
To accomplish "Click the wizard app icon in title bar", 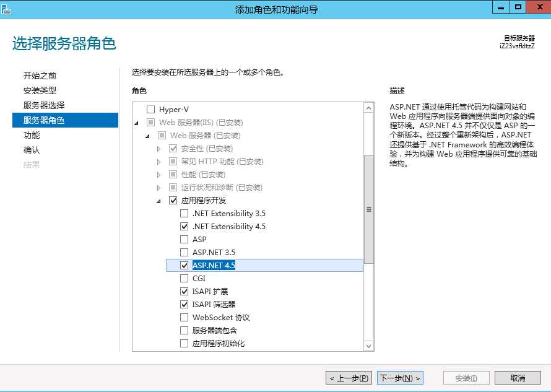I will (6, 9).
